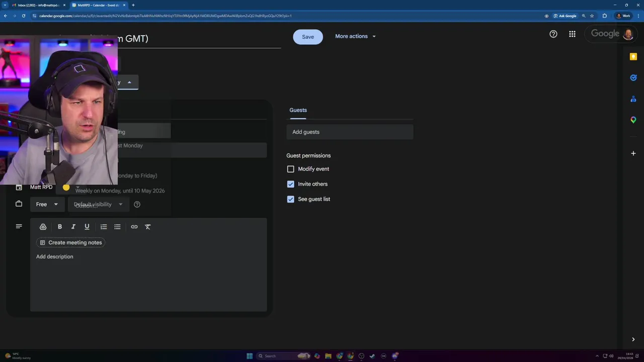The image size is (644, 362).
Task: Get add-ons with the plus icon
Action: point(633,153)
